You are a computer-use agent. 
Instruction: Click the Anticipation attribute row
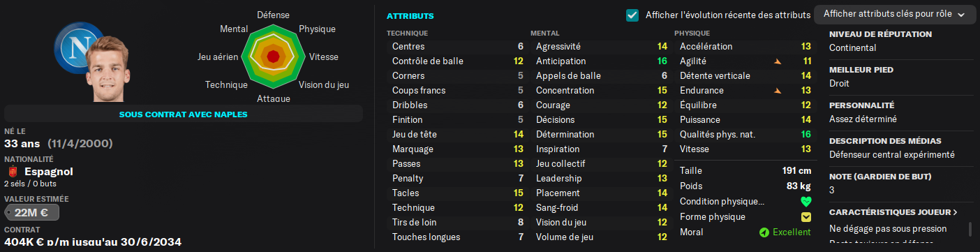pyautogui.click(x=599, y=61)
